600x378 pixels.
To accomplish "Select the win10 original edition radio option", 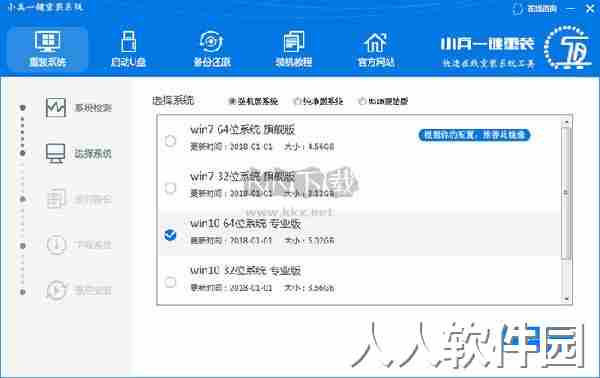I will 362,101.
